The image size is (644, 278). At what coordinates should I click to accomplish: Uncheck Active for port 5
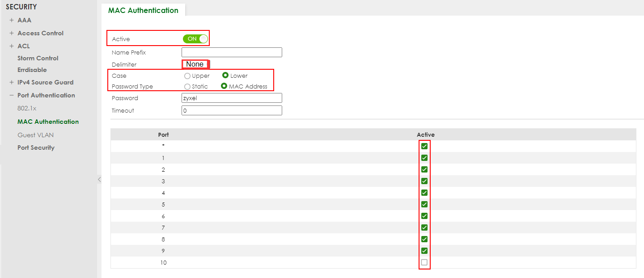pyautogui.click(x=424, y=204)
